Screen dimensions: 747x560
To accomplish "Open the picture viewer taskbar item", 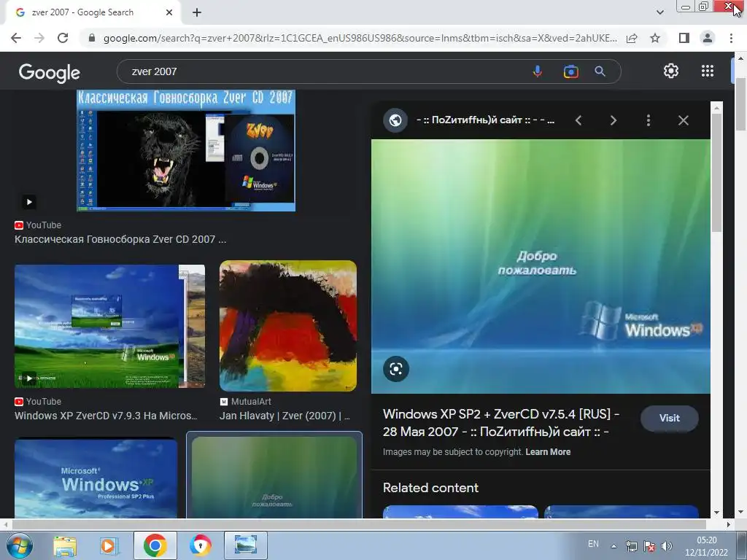I will tap(246, 545).
